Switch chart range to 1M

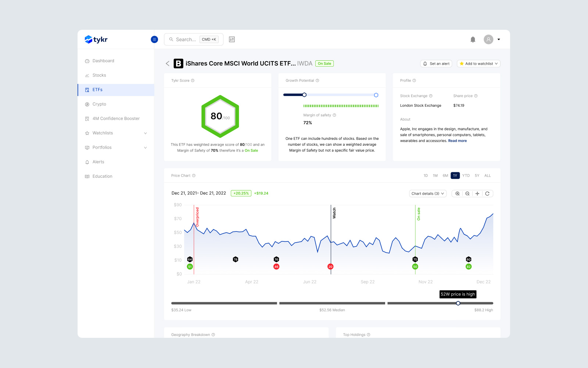pyautogui.click(x=435, y=176)
